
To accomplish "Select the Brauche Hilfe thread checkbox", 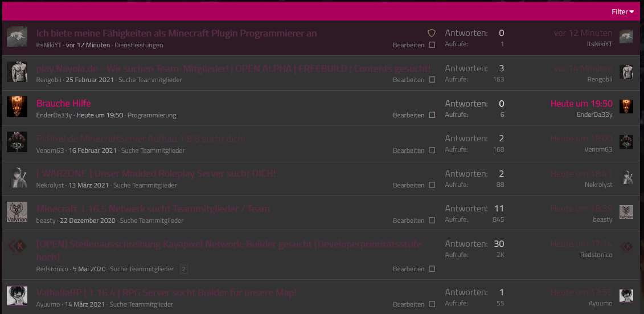I will [x=432, y=115].
